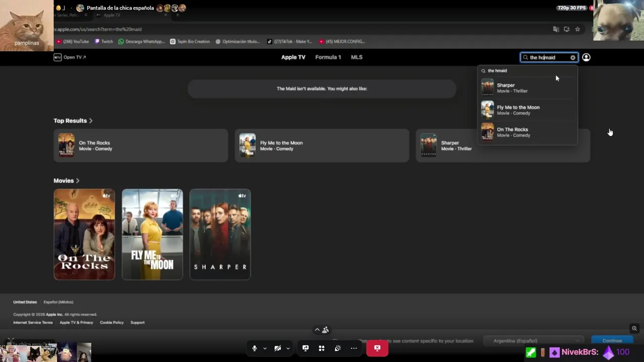Click the Apple Inc. copyright link
The height and width of the screenshot is (362, 644).
[54, 315]
